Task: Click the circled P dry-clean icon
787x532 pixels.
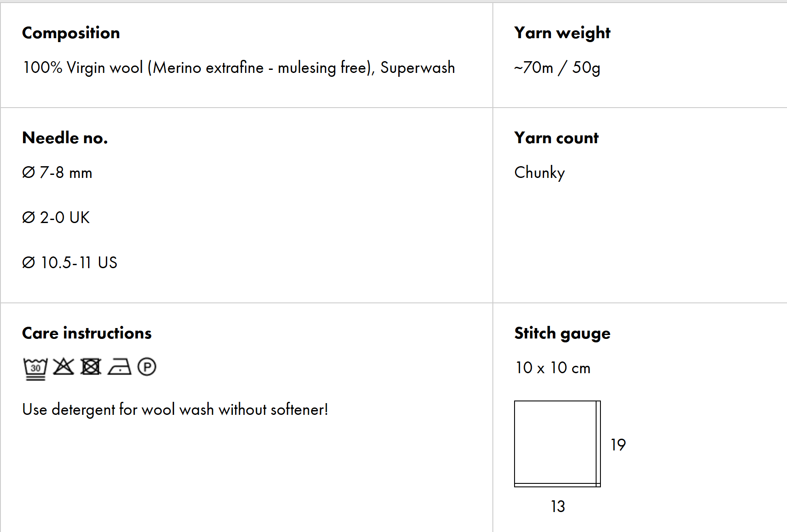Action: click(x=147, y=367)
